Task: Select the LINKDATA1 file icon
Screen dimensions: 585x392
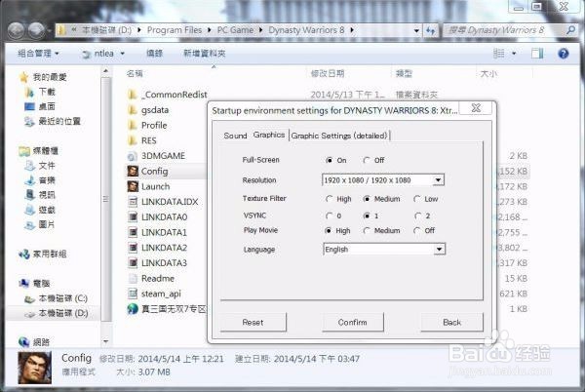Action: tap(133, 232)
